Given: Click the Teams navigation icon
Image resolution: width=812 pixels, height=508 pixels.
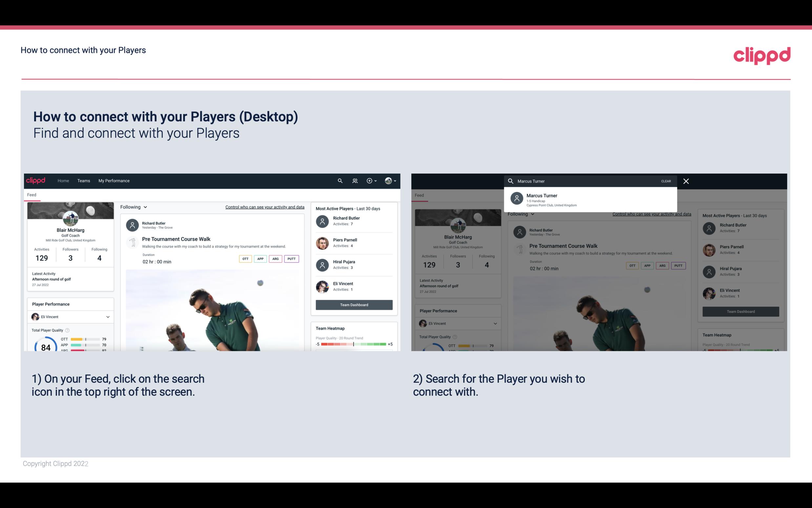Looking at the screenshot, I should point(83,180).
